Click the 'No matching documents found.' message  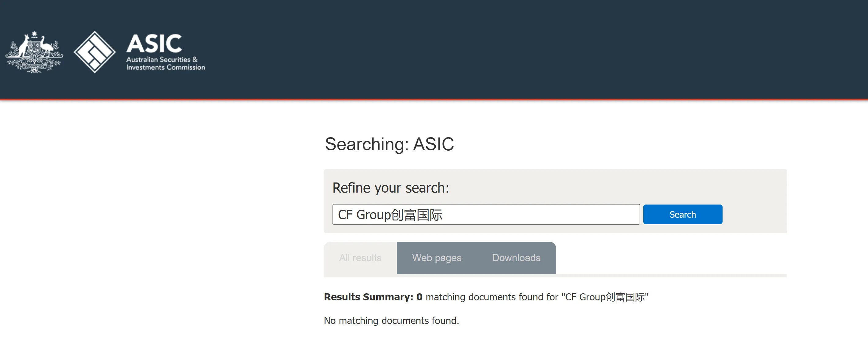click(391, 321)
